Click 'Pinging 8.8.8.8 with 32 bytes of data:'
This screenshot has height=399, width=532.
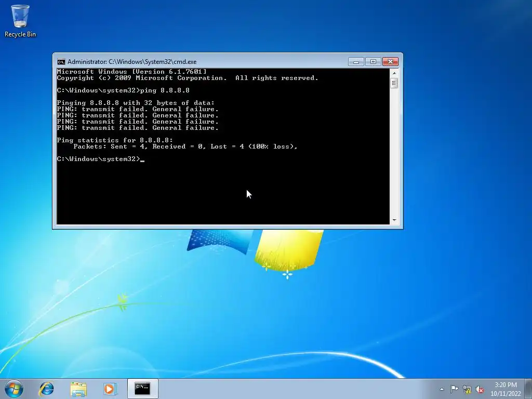tap(136, 103)
